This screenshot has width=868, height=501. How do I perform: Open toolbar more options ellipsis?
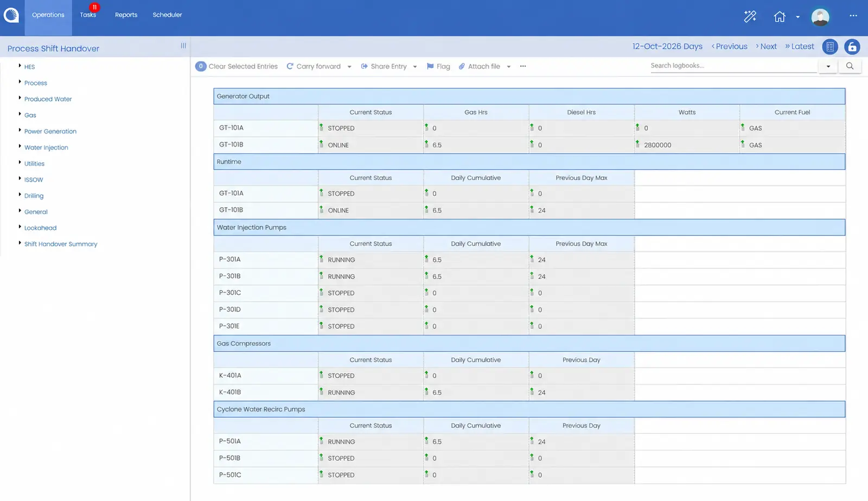tap(523, 66)
